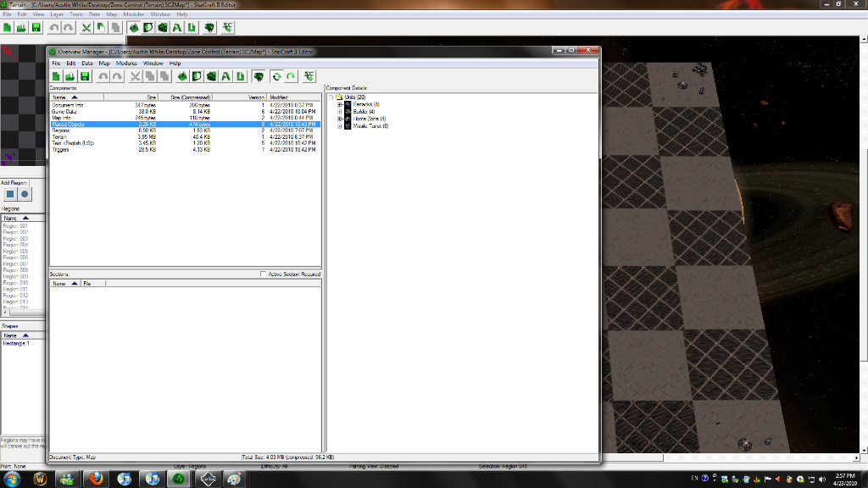Click Cut scissors icon in Terrain window toolbar
Viewport: 868px width, 488px height.
(86, 27)
